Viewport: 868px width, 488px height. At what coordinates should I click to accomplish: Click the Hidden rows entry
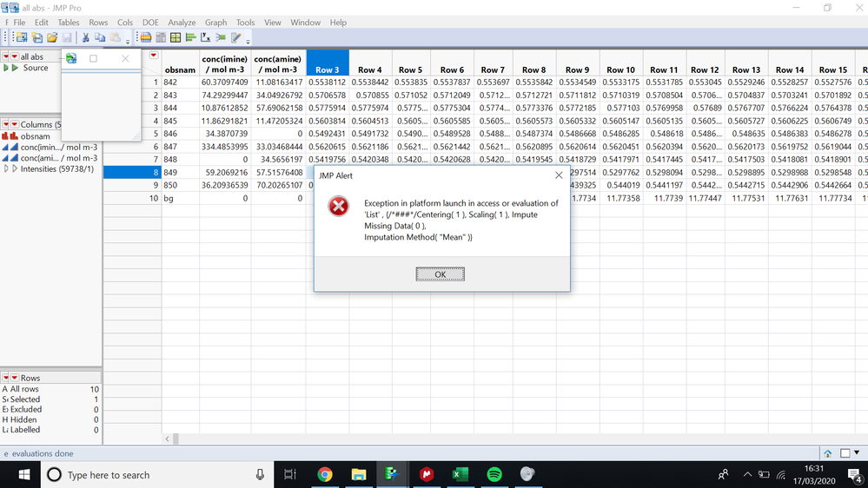coord(50,419)
